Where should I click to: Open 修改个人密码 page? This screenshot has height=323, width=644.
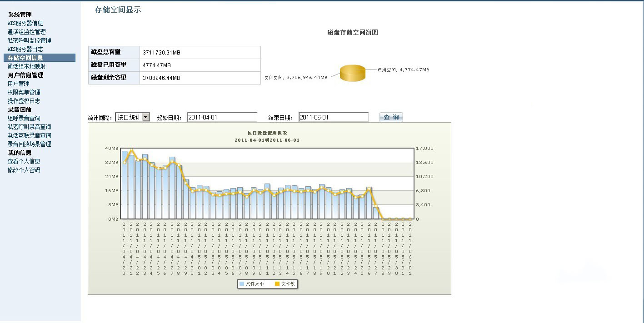(x=24, y=170)
